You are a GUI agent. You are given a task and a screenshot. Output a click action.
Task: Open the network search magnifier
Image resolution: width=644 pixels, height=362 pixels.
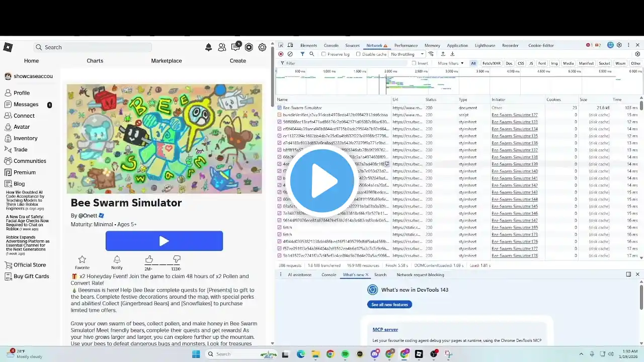[x=311, y=54]
